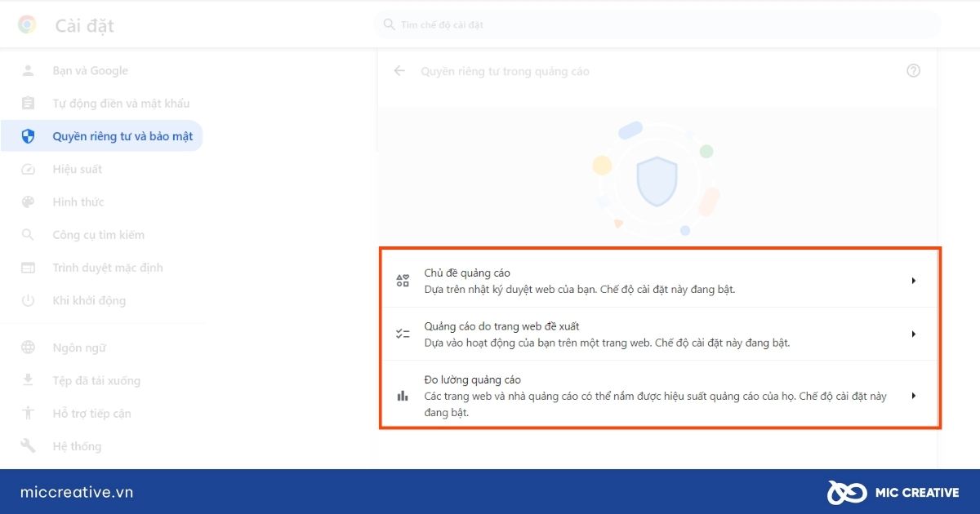
Task: Click the search magnifier icon in settings search
Action: (388, 24)
